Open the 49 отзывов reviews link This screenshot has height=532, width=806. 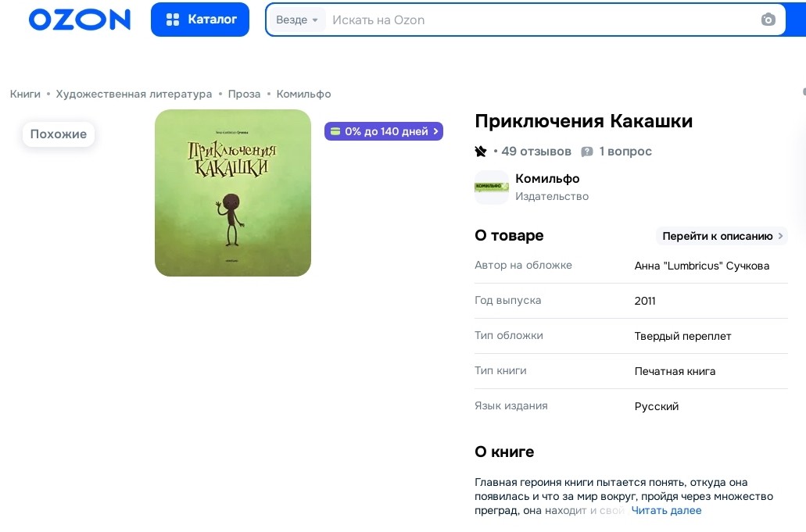[x=536, y=152]
